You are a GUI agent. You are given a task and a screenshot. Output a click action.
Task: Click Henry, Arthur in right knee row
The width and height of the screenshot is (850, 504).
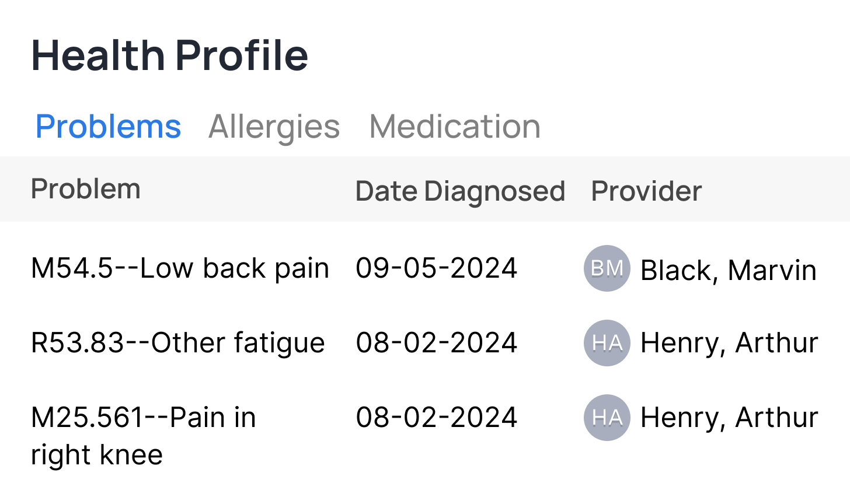point(729,418)
